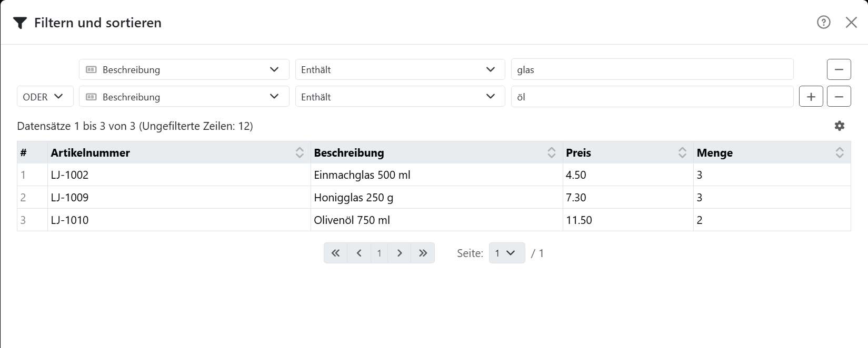Viewport: 868px width, 348px height.
Task: Close the Filtern und sortieren dialog
Action: click(x=851, y=22)
